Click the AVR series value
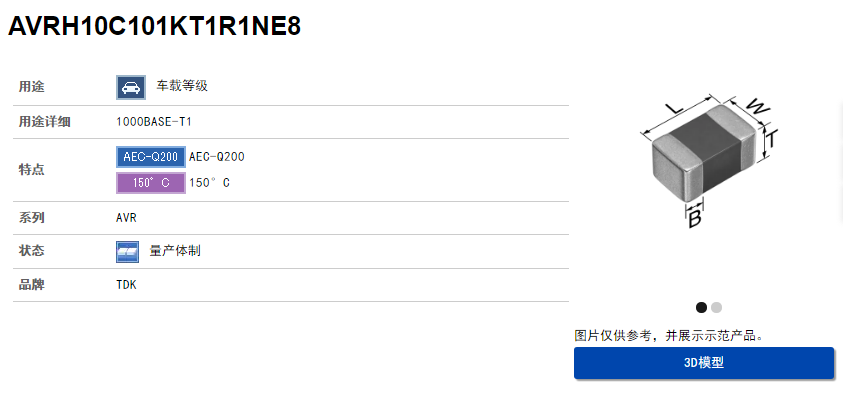 (x=126, y=218)
